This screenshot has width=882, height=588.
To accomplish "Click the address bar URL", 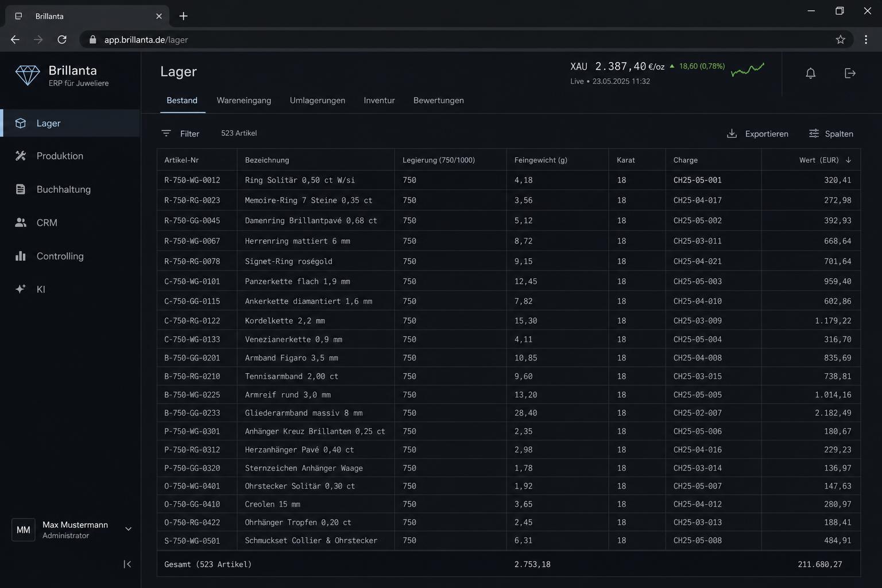I will coord(146,40).
